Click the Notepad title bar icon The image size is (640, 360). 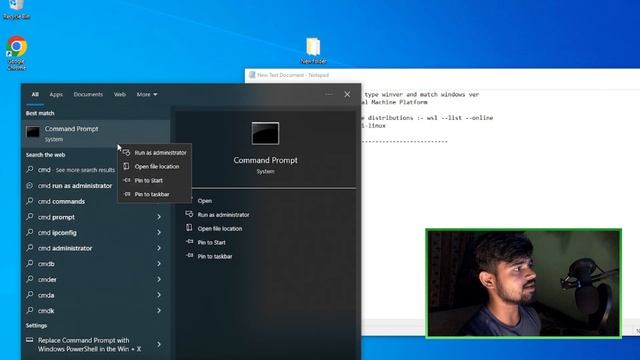252,75
